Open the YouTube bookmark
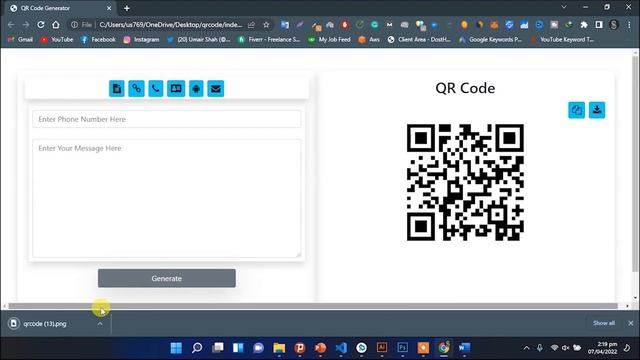Screen dimensions: 640x360 click(x=57, y=40)
